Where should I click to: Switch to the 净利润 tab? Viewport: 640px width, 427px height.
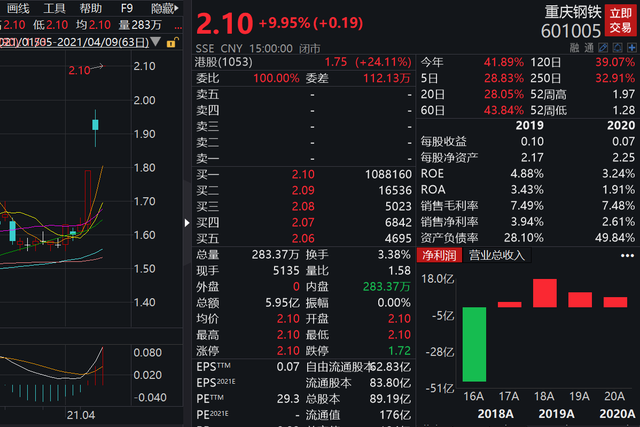click(437, 255)
